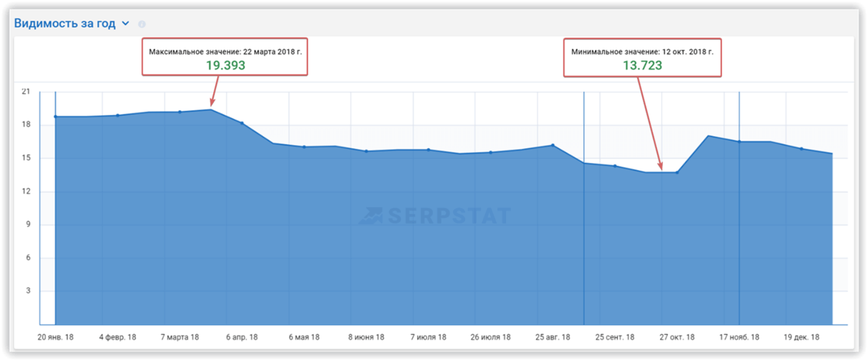Select the chart data point for 26 июля 18
Viewport: 868px width, 361px height.
pos(490,152)
